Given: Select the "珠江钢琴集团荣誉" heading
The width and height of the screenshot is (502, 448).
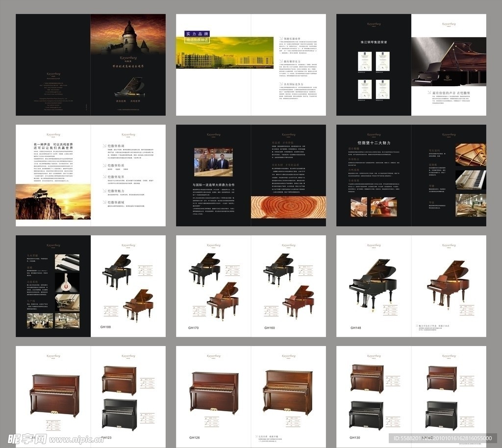Looking at the screenshot, I should point(374,42).
